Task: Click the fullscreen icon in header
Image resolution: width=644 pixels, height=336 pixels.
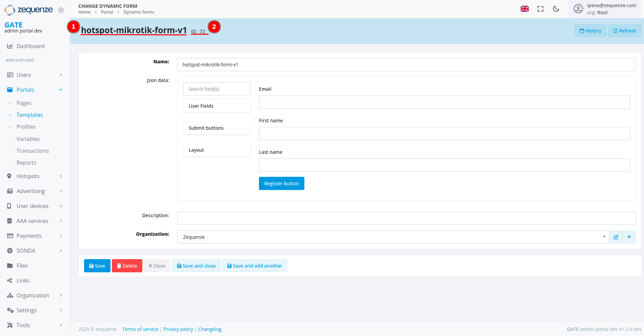Action: click(540, 9)
